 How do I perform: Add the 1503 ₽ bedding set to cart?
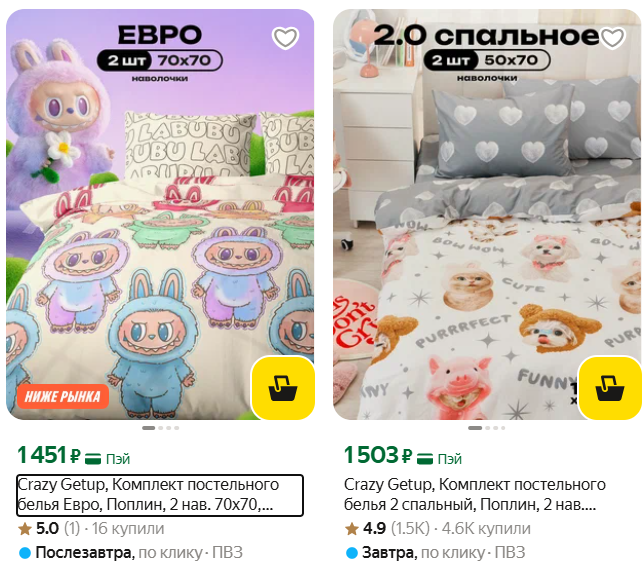pos(609,388)
